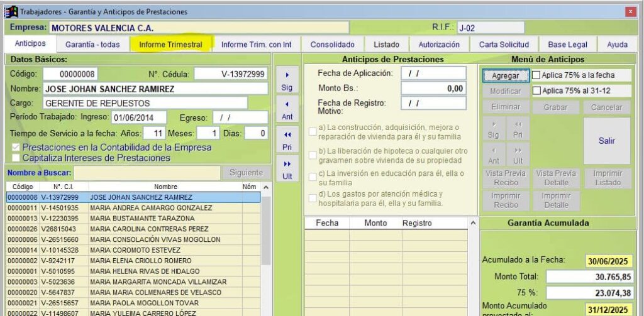Screen dimensions: 644x316
Task: Toggle Prestaciones en la Contabilidad de la Empresa
Action: 16,148
